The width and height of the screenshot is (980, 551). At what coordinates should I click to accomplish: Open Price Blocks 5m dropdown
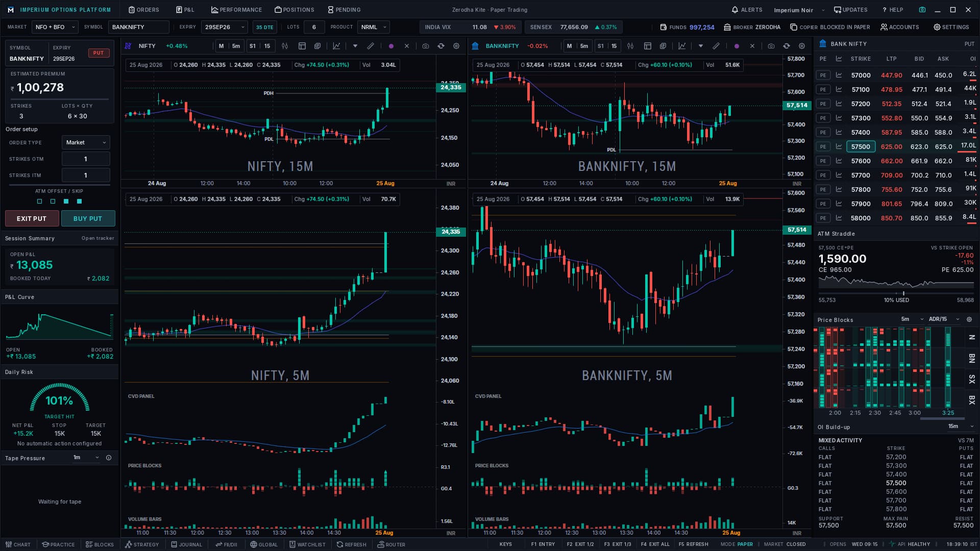(x=912, y=319)
